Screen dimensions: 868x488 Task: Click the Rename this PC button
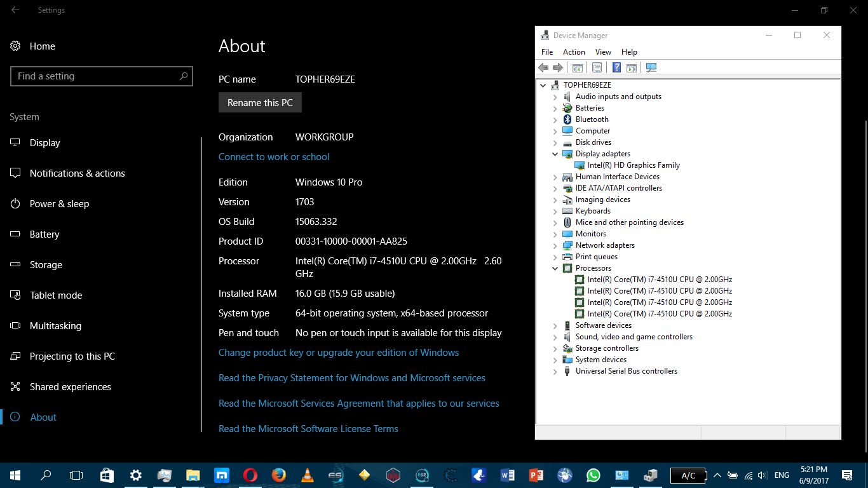click(260, 103)
